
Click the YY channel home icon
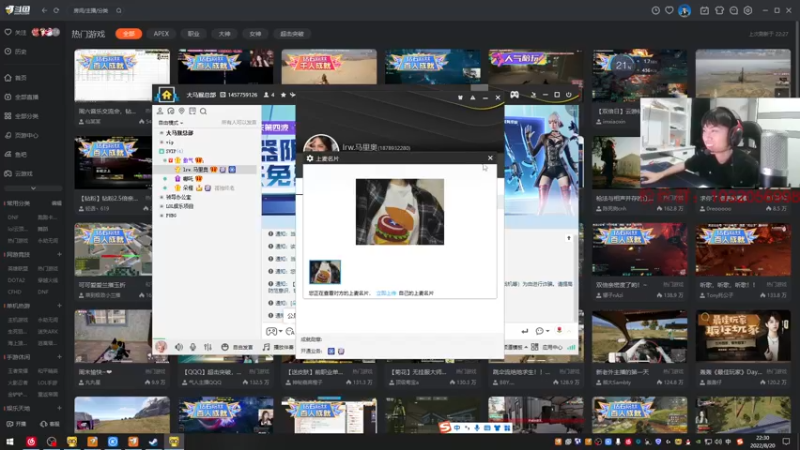coord(166,95)
